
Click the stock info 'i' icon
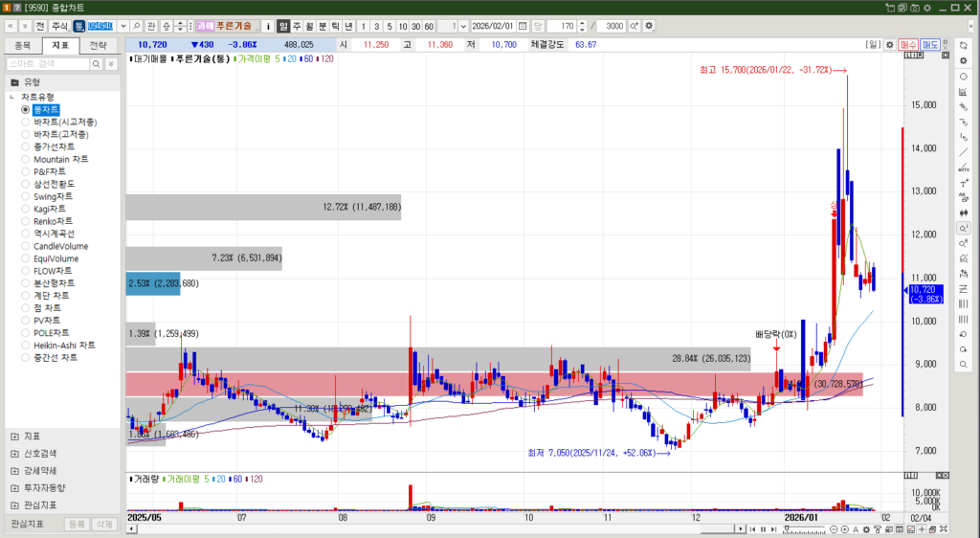pyautogui.click(x=268, y=26)
